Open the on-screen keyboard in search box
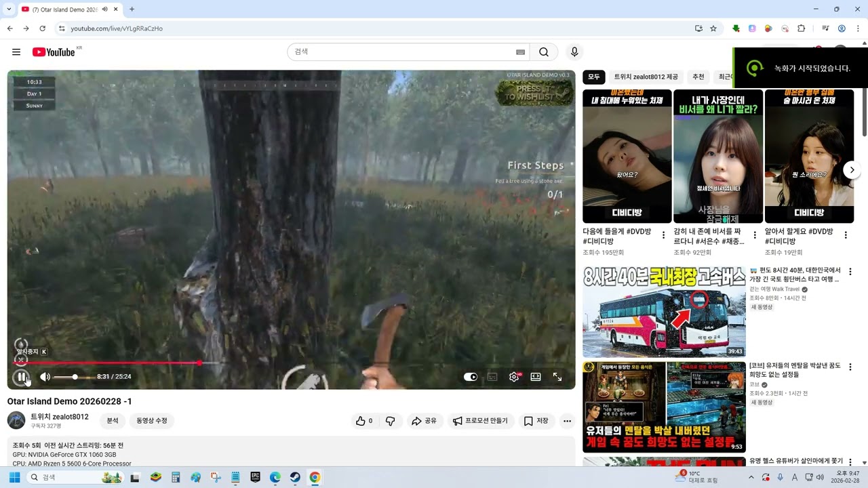This screenshot has width=868, height=488. click(520, 52)
